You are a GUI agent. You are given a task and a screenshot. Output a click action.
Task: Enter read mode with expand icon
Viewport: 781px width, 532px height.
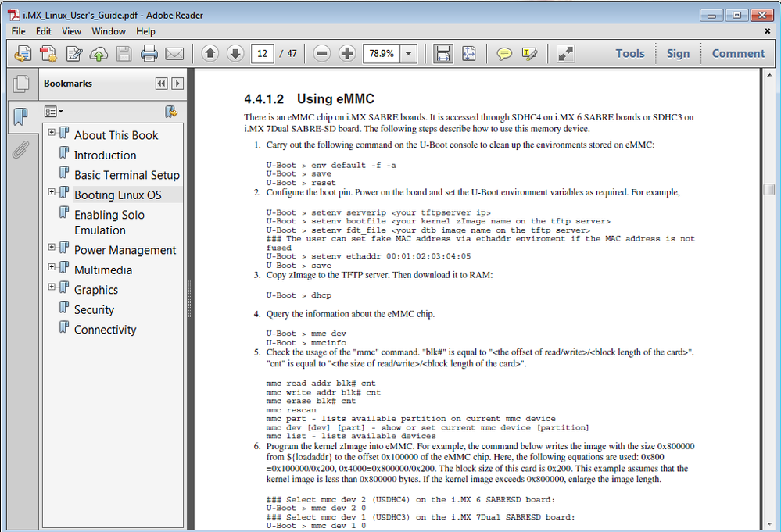tap(565, 53)
